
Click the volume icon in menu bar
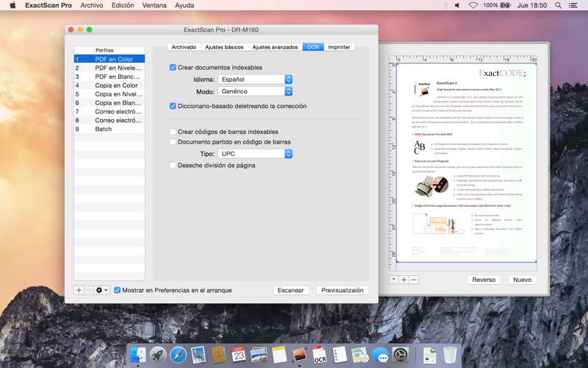457,5
